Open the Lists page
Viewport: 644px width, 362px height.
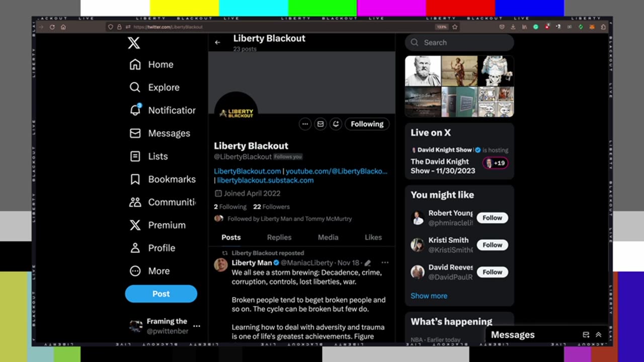click(x=148, y=156)
